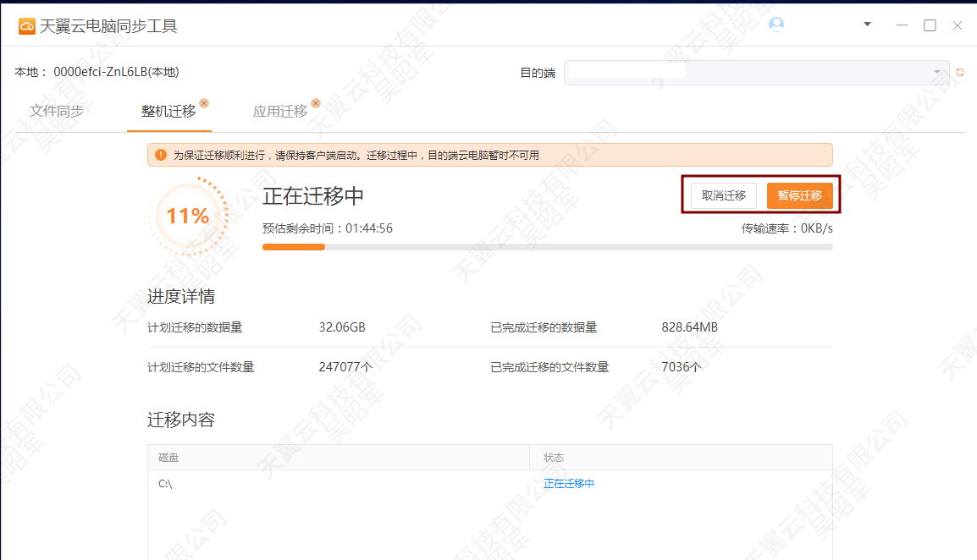Image resolution: width=977 pixels, height=560 pixels.
Task: Minimize the sync tool window
Action: click(901, 25)
